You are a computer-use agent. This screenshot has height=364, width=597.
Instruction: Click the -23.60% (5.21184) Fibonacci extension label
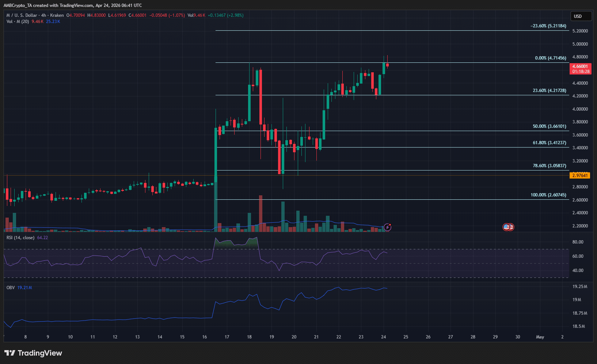[x=548, y=26]
